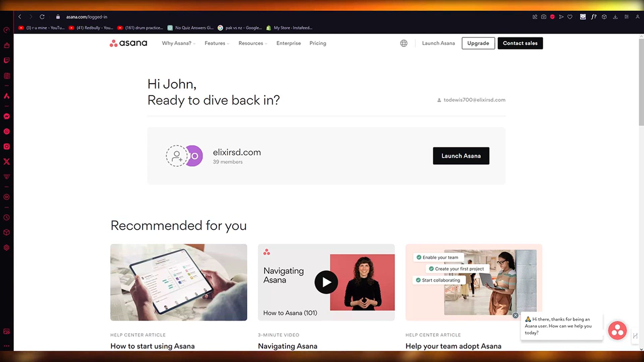Open X (Twitter) in browser sidebar
Viewport: 644px width, 362px height.
pyautogui.click(x=7, y=162)
